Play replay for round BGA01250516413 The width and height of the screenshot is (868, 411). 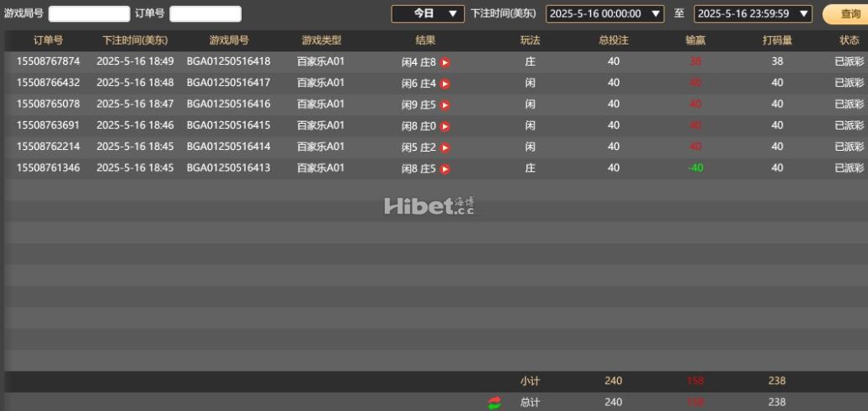445,169
